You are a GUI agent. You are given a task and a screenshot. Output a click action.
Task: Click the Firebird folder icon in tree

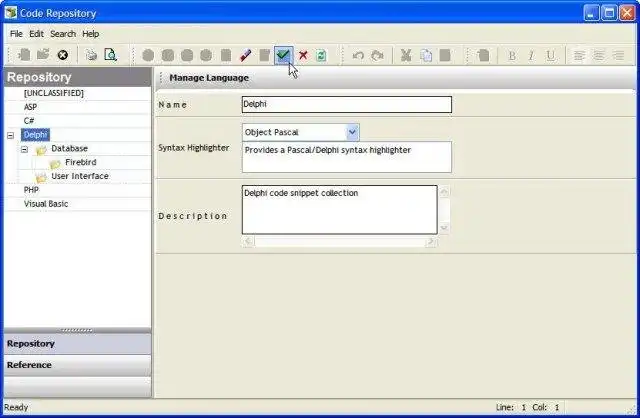(55, 164)
